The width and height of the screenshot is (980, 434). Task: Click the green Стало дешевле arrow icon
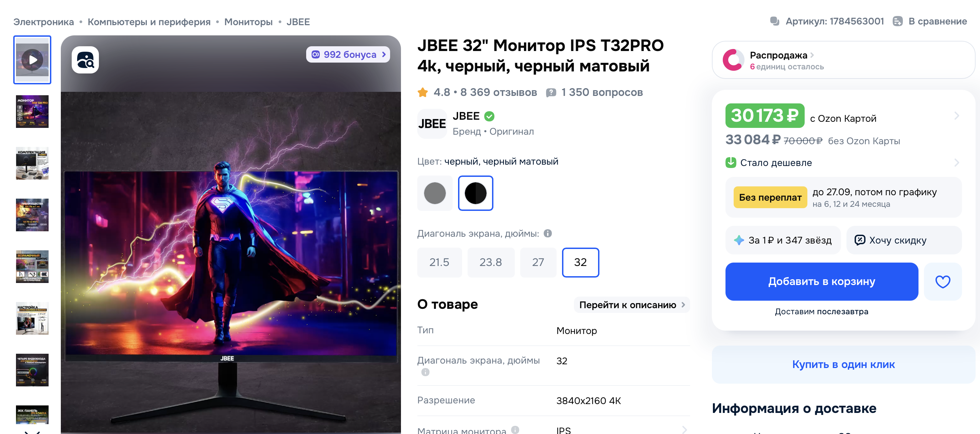pyautogui.click(x=731, y=163)
